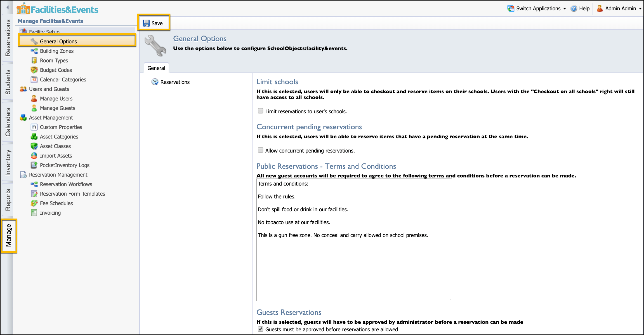This screenshot has height=335, width=644.
Task: Click the Save button label
Action: [x=157, y=23]
